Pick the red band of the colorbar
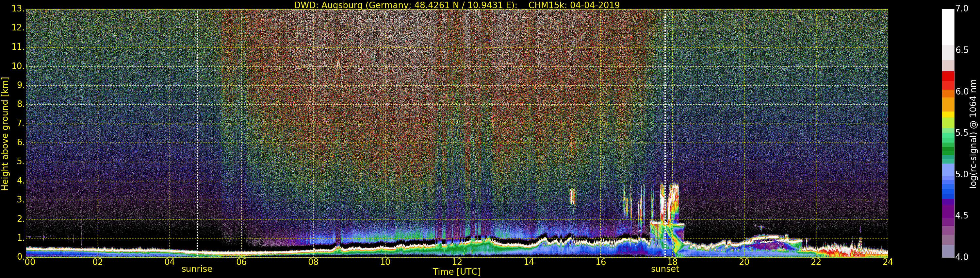 [x=948, y=80]
